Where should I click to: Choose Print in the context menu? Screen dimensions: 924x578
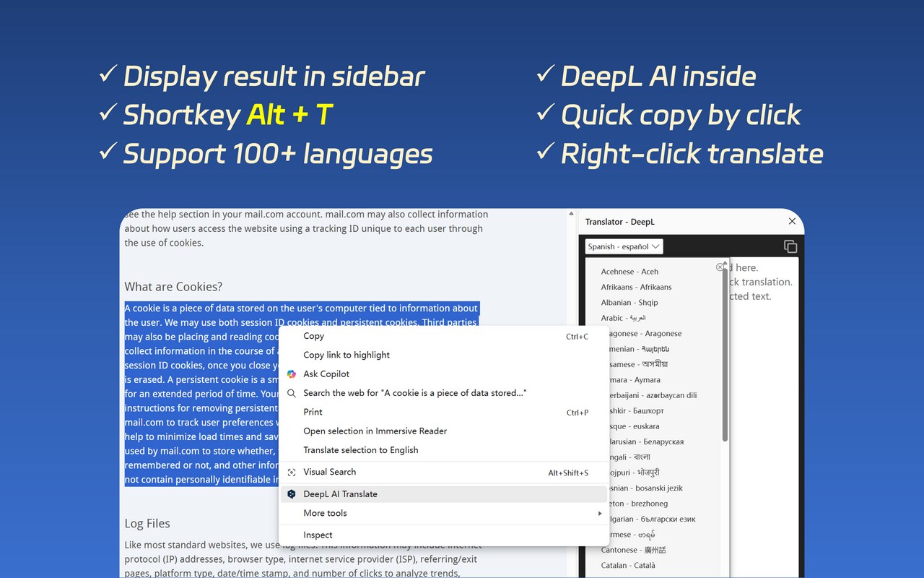click(313, 412)
